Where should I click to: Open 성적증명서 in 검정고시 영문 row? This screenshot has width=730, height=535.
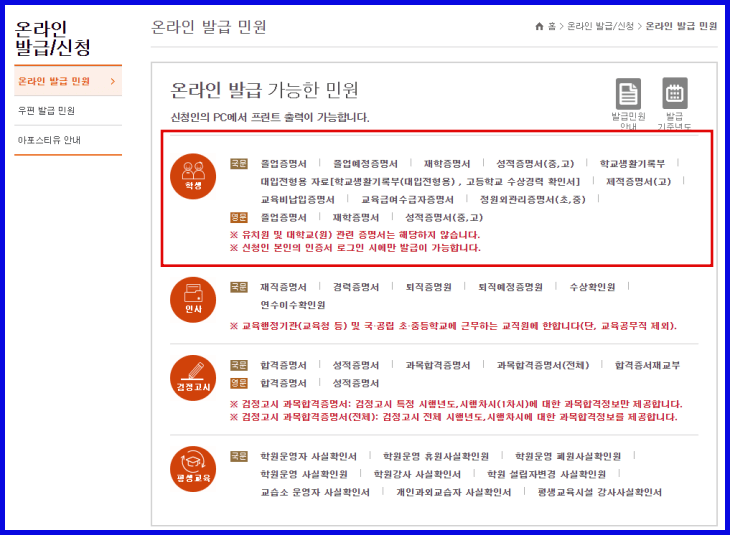coord(356,383)
